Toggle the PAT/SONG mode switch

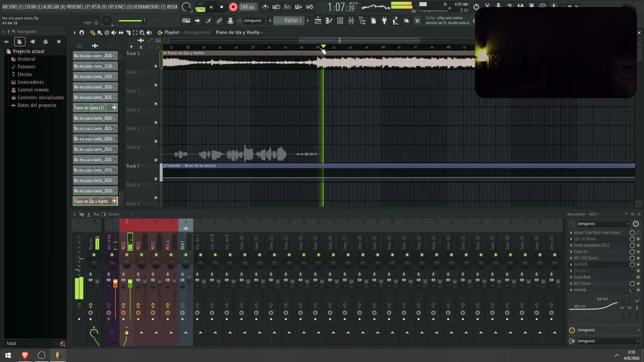[x=200, y=8]
